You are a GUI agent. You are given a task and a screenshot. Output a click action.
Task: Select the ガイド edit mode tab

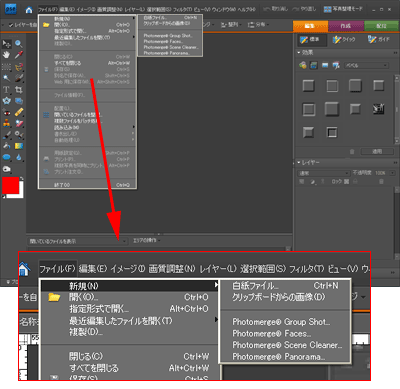click(x=379, y=40)
